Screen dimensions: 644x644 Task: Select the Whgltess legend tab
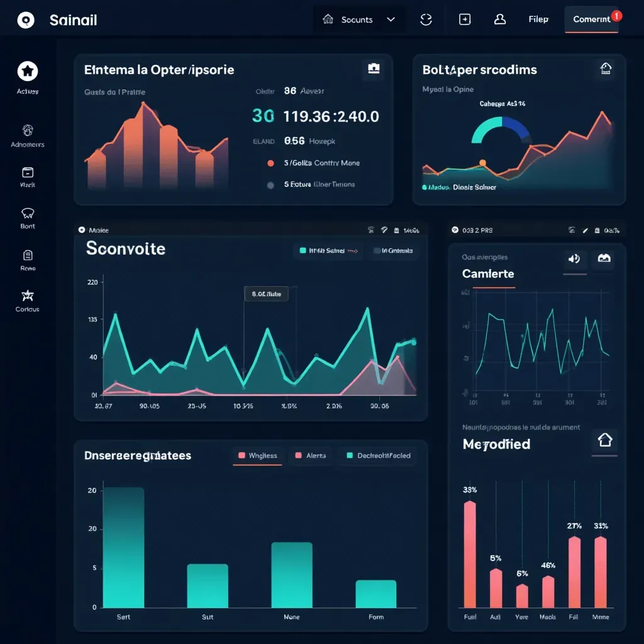click(258, 455)
